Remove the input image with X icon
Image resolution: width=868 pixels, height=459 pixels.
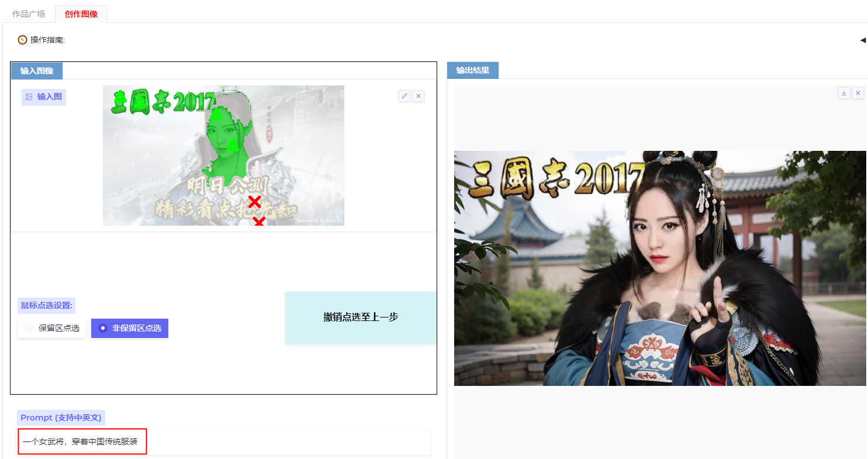click(x=419, y=96)
